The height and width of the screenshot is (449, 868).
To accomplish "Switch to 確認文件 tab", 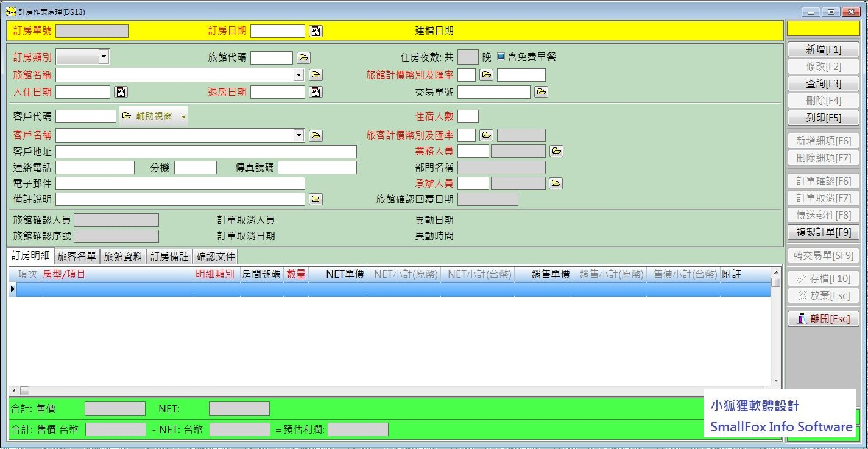I will [x=216, y=256].
